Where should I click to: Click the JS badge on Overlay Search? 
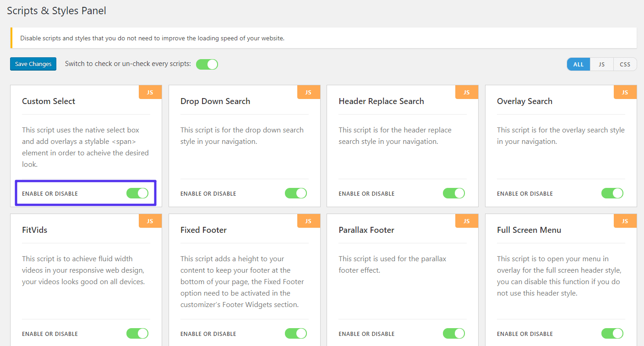click(625, 92)
